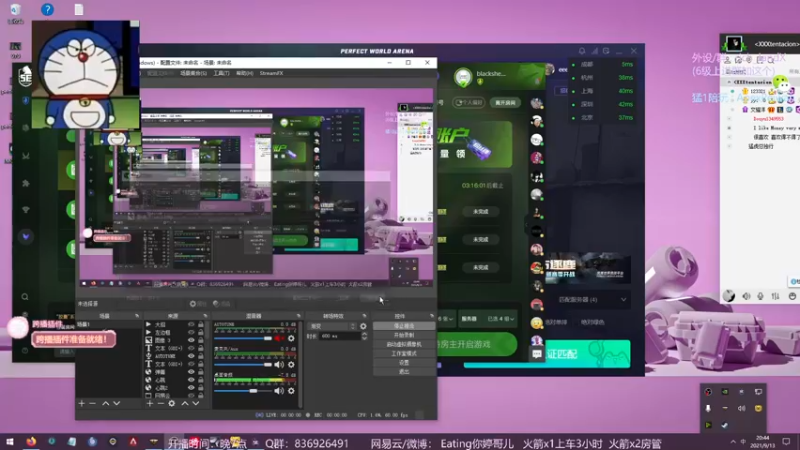
Task: Move scene down in Scenes panel
Action: [117, 404]
